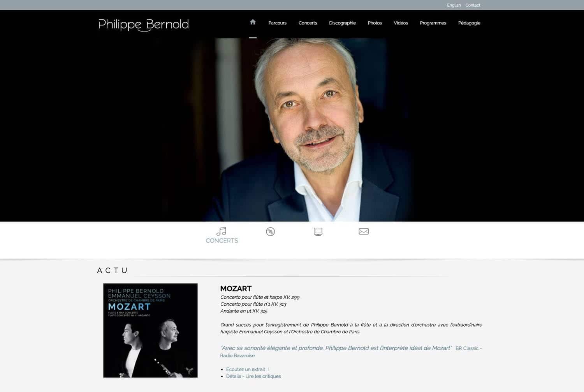Click the Philippe Bernold site logo
Viewport: 584px width, 392px height.
coord(143,24)
